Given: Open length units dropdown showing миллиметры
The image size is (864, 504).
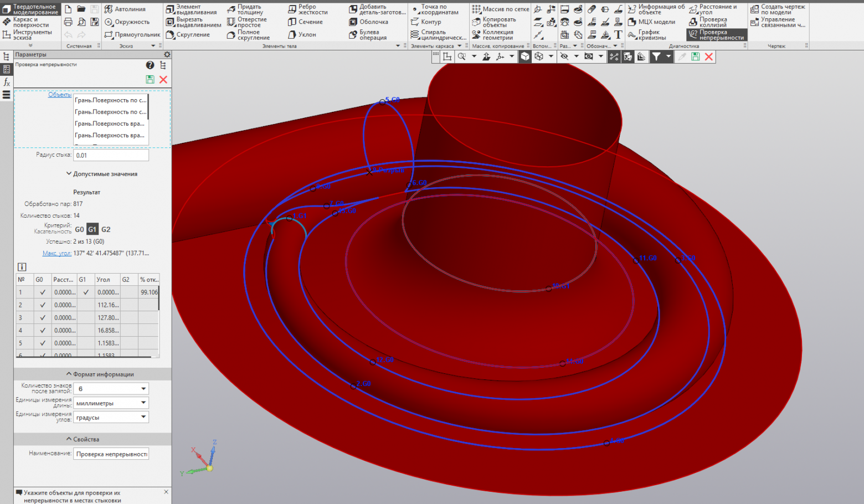Looking at the screenshot, I should click(x=143, y=403).
